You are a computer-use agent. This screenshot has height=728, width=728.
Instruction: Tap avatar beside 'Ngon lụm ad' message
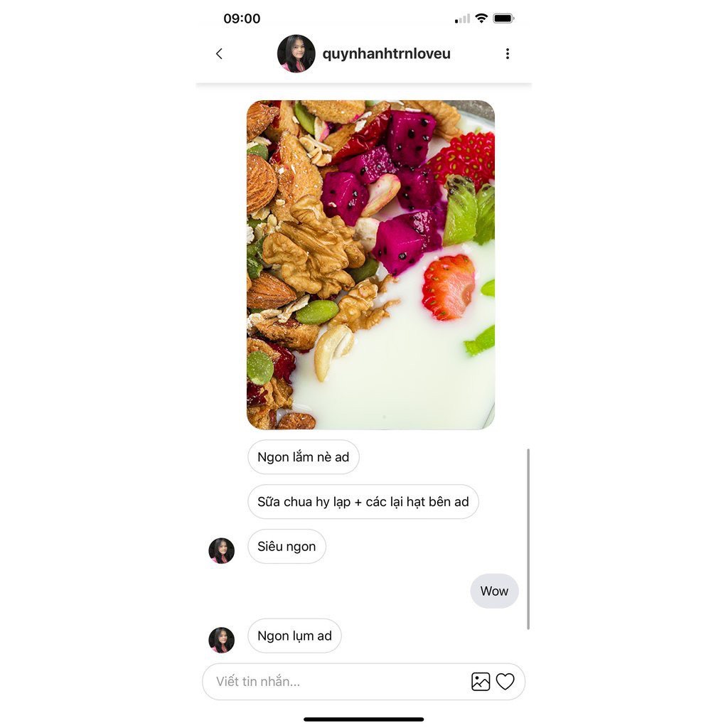pos(222,640)
